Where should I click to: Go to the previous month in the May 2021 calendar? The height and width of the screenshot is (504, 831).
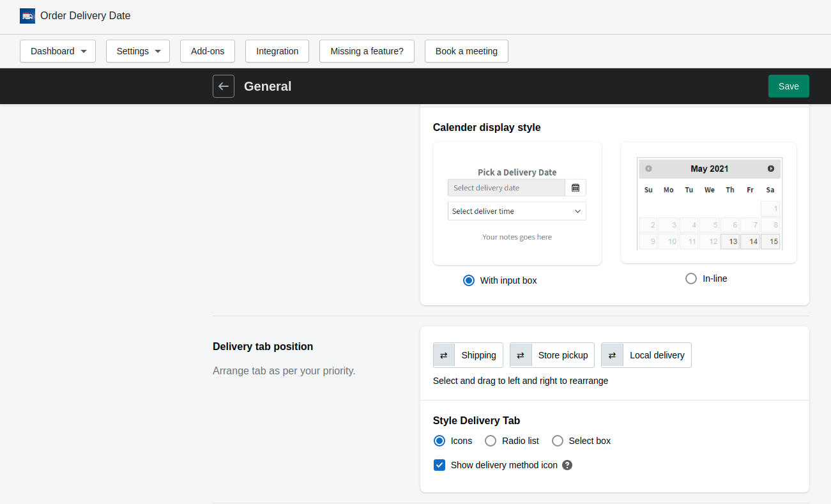click(x=648, y=169)
